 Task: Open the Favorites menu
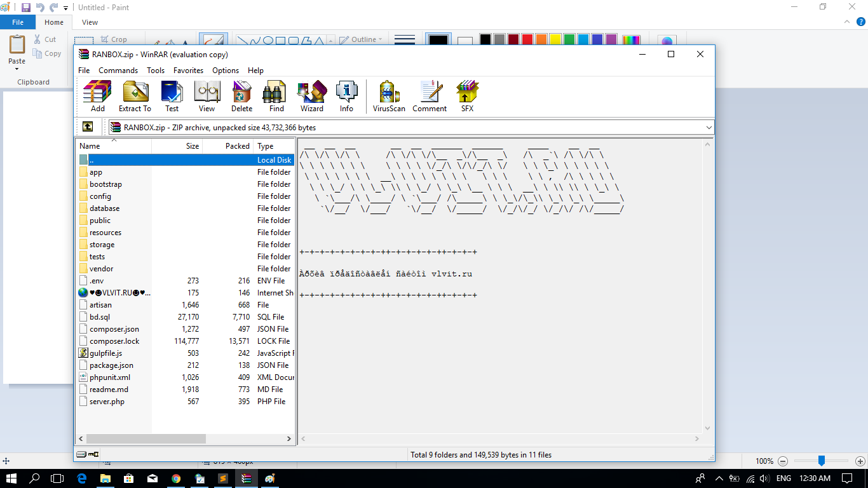(x=188, y=71)
